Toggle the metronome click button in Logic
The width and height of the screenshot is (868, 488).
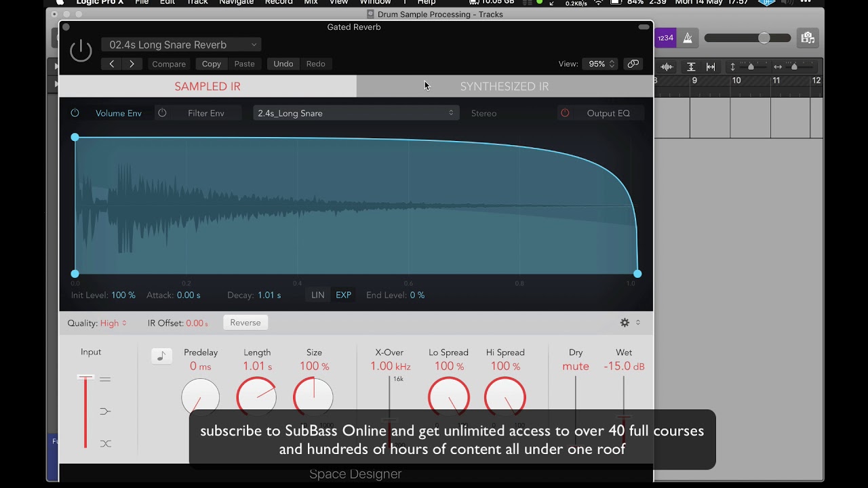(x=688, y=38)
